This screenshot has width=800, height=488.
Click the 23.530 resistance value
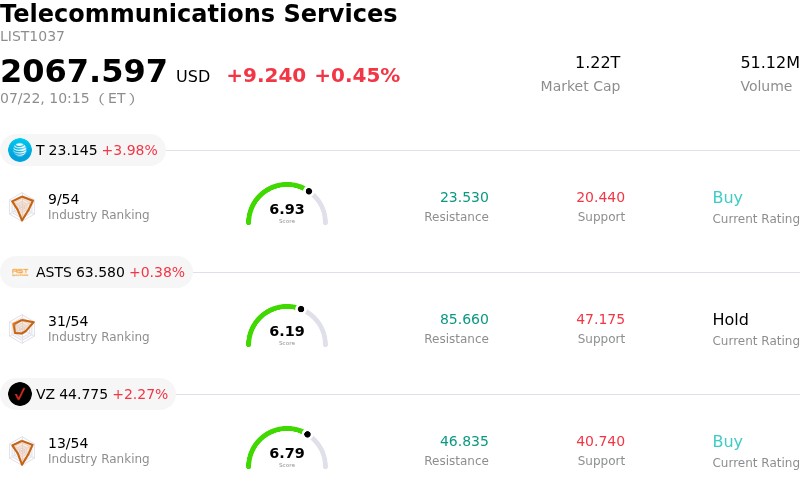pos(464,197)
